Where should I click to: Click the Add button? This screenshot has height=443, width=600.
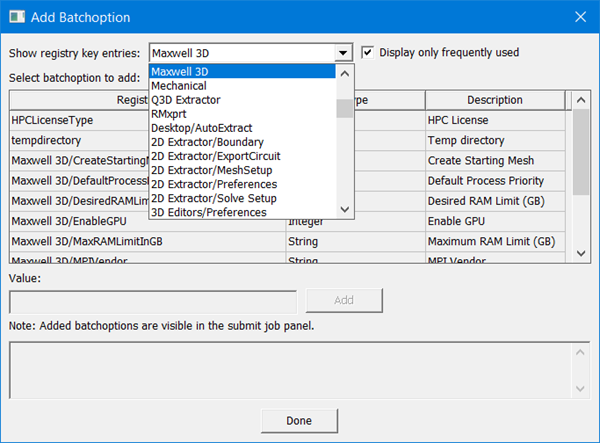click(x=344, y=300)
